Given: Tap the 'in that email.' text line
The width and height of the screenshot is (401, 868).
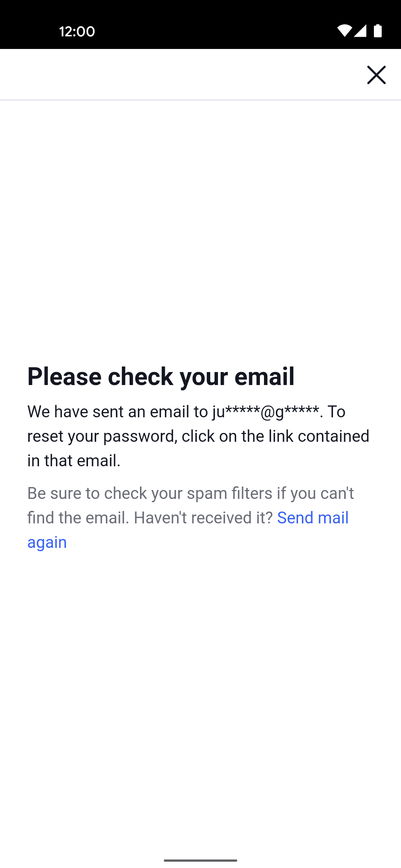Looking at the screenshot, I should 74,461.
